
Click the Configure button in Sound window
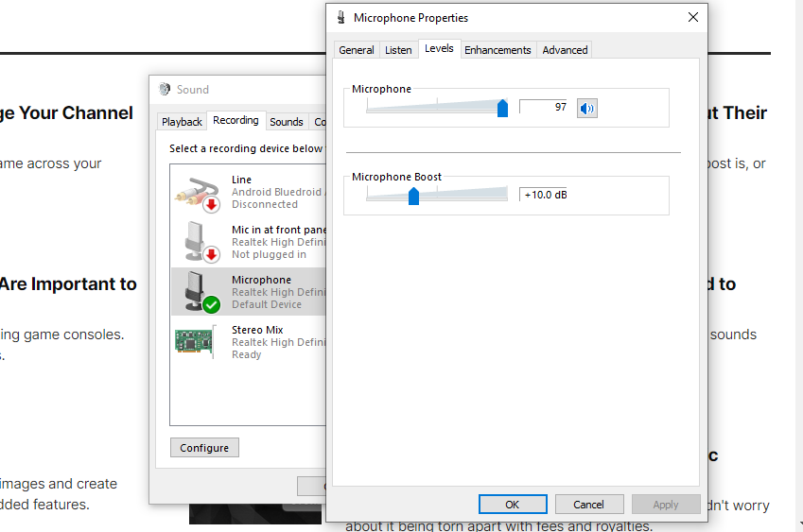204,448
